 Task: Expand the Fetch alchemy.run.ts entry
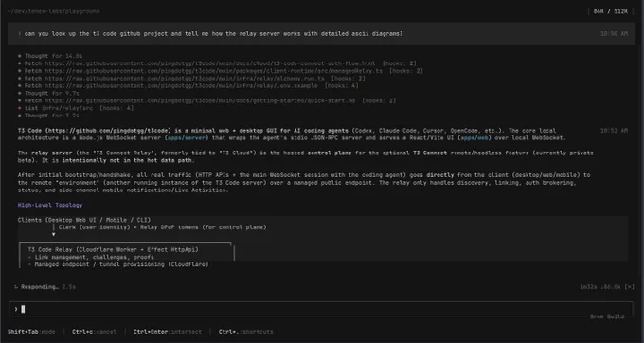(x=191, y=79)
